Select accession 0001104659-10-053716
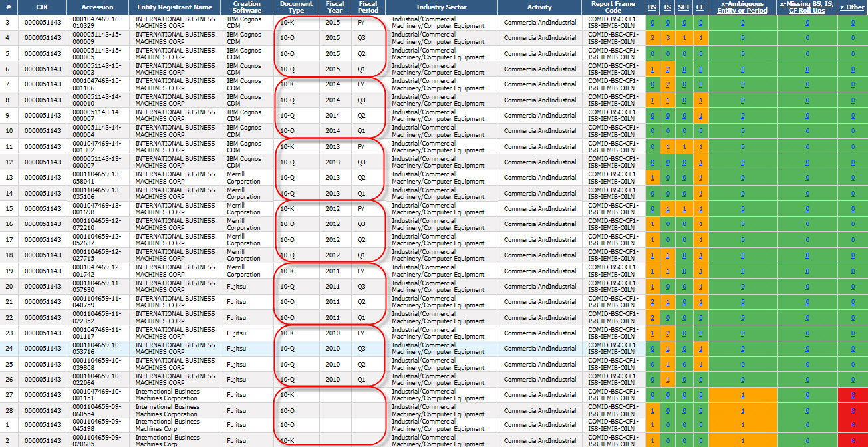The image size is (868, 447). coord(97,349)
